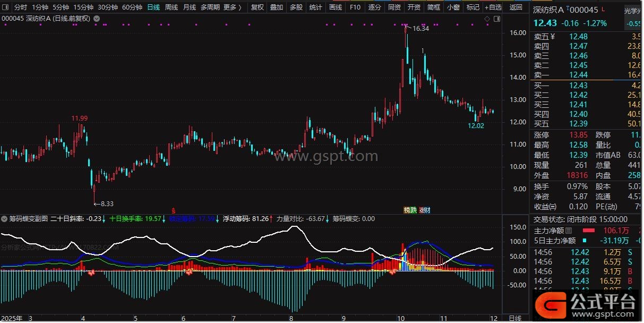The width and height of the screenshot is (644, 323).
Task: Toggle the 主力净额 list icon
Action: point(569,231)
